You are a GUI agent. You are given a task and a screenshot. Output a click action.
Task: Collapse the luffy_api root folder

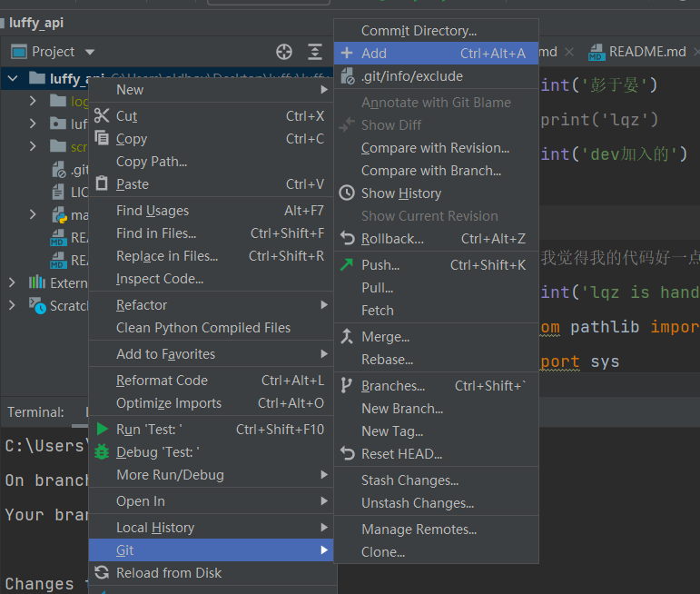13,78
